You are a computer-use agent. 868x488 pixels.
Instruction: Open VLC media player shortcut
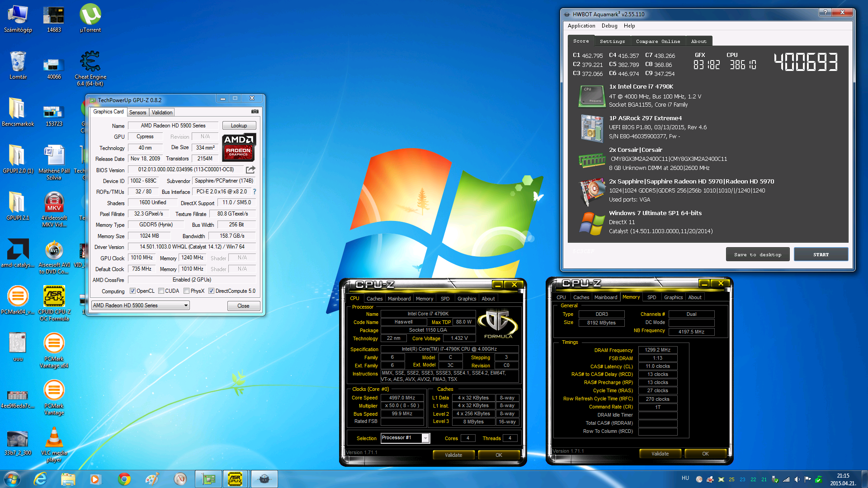54,445
